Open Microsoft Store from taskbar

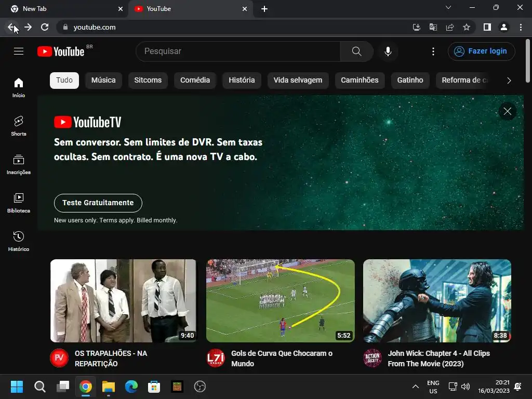[x=154, y=387]
